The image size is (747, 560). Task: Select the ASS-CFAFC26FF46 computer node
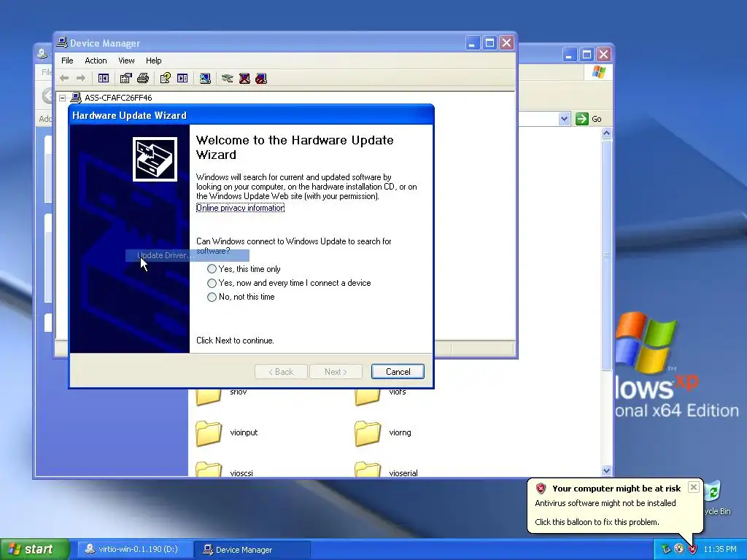pyautogui.click(x=118, y=98)
